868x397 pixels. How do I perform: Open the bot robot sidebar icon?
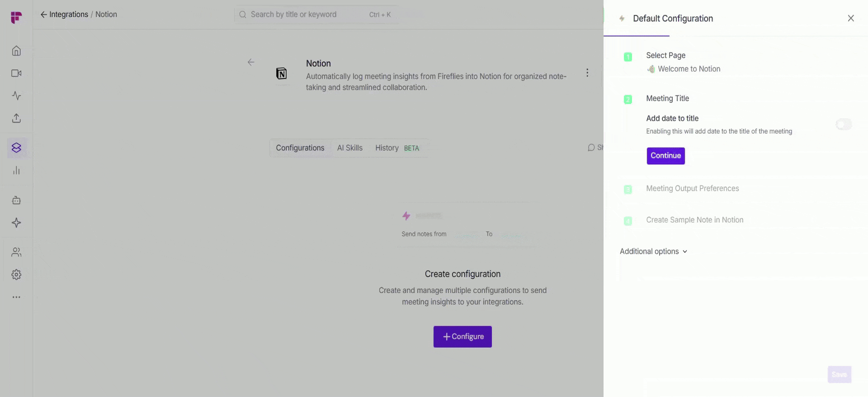[x=16, y=200]
